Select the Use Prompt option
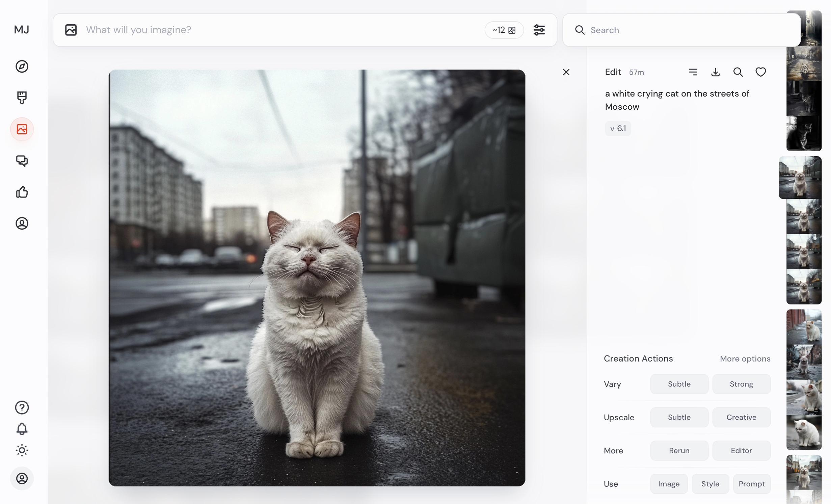The height and width of the screenshot is (504, 831). 751,483
